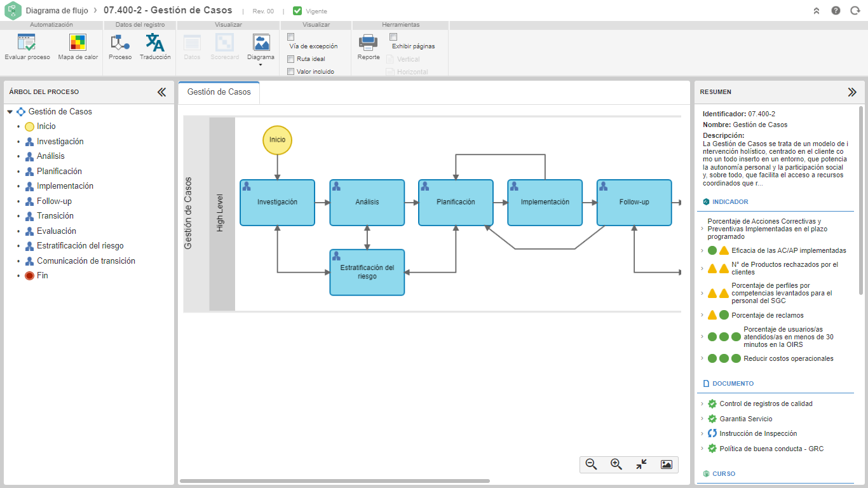Collapse the top ribbon with double chevron

coord(817,11)
